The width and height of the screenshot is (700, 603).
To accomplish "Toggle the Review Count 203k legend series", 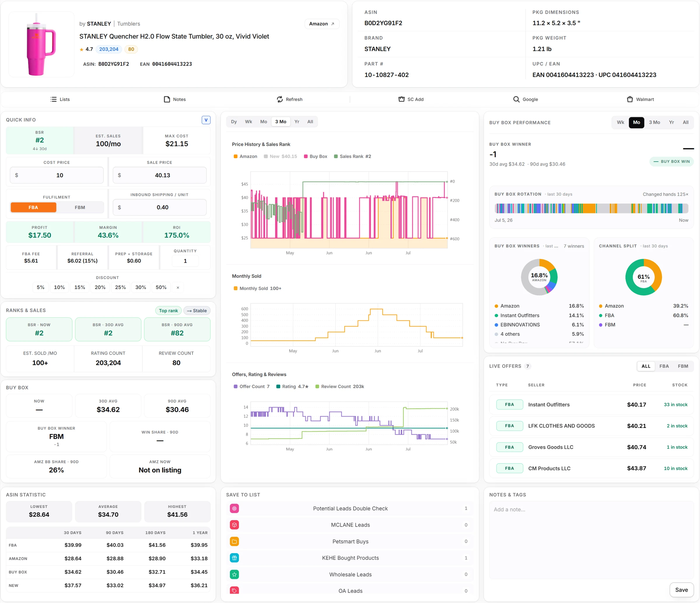I will coord(339,387).
